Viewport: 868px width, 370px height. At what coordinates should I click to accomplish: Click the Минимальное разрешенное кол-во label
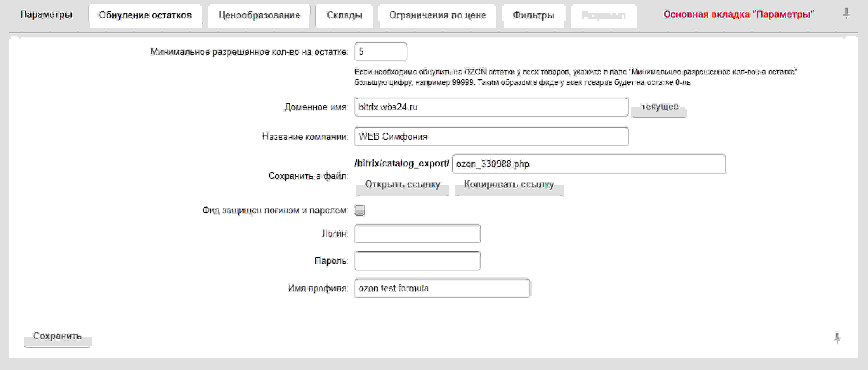click(x=249, y=52)
